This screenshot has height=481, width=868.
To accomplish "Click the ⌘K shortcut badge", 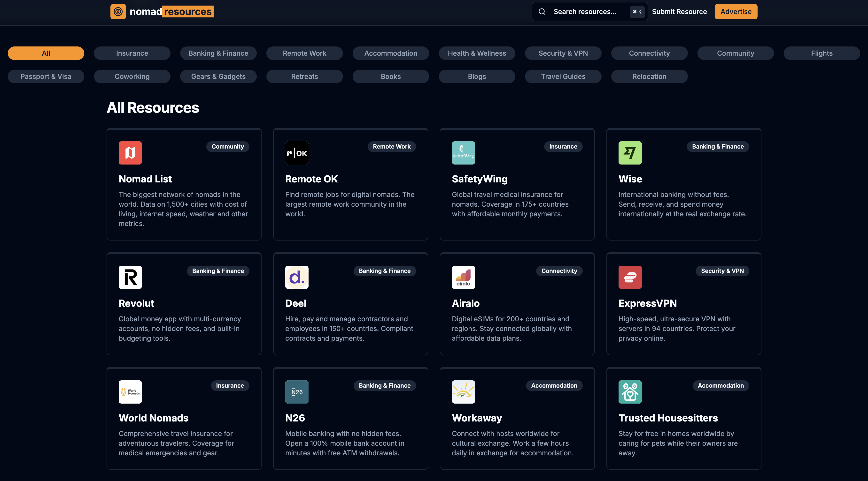I will (637, 12).
